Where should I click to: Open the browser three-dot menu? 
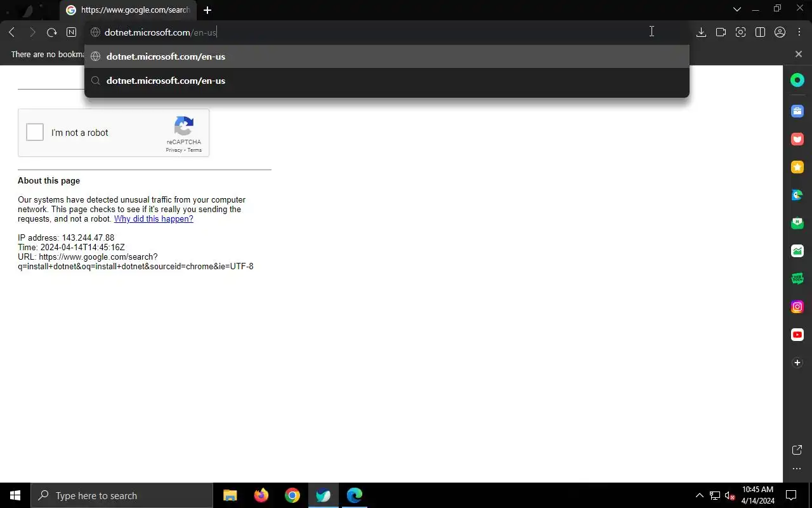point(799,32)
